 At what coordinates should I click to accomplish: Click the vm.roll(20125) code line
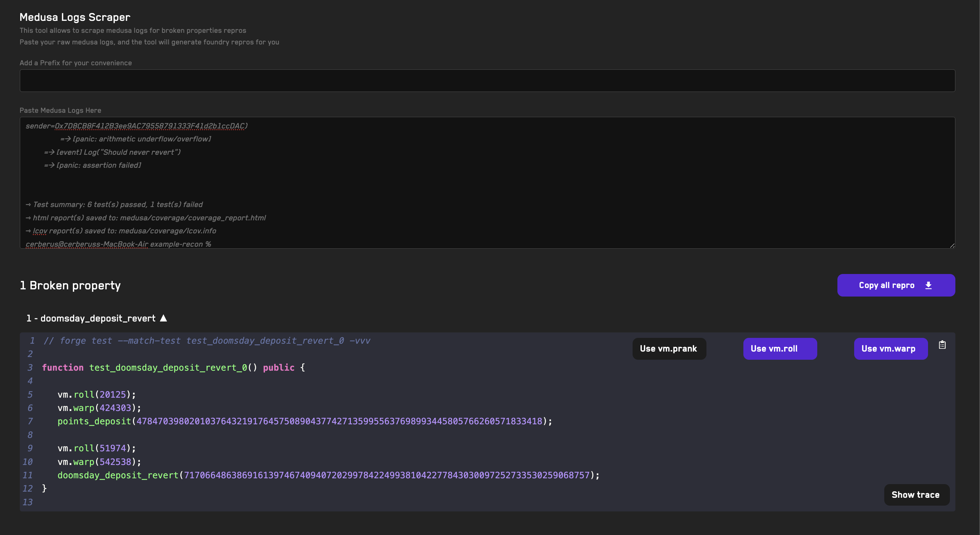coord(97,394)
